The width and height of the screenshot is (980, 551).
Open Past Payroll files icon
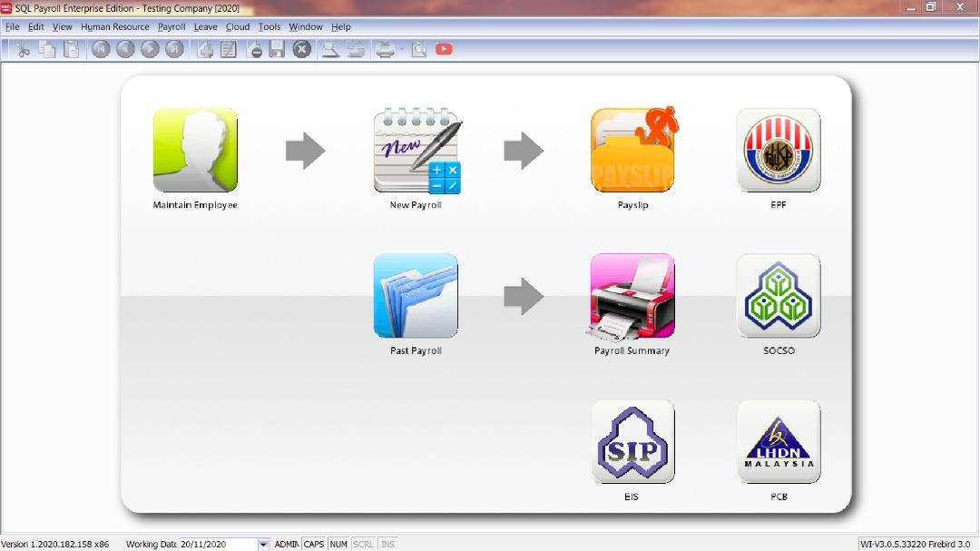pos(416,296)
